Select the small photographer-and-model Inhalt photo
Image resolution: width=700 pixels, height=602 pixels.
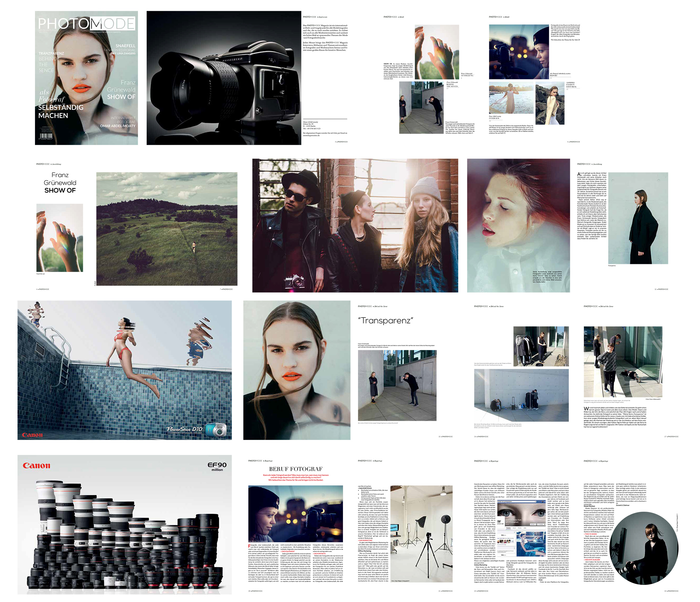[421, 107]
